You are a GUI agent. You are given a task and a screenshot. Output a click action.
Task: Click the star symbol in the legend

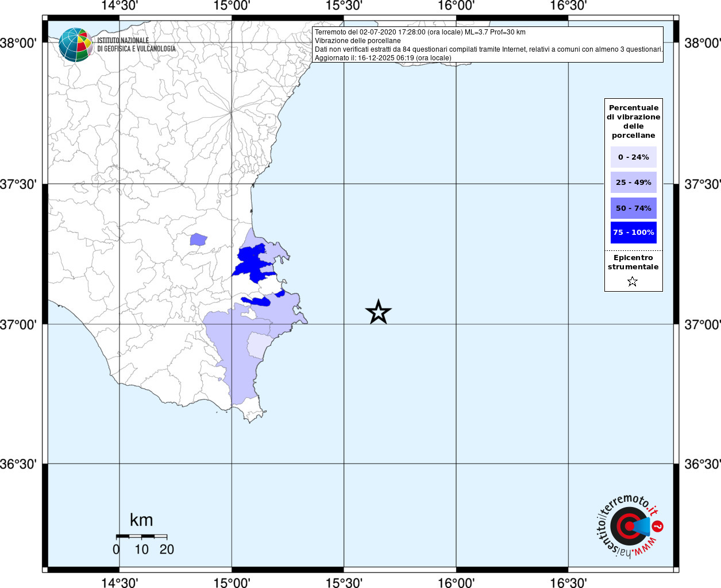pos(633,281)
